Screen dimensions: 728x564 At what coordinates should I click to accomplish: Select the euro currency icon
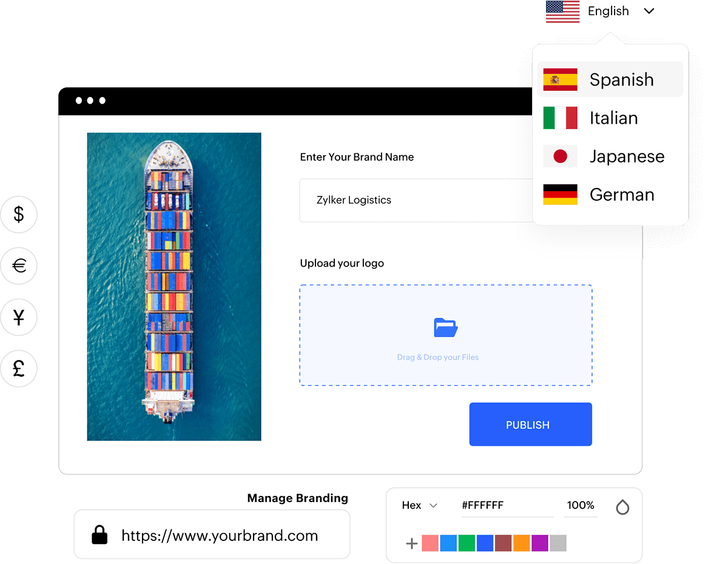pyautogui.click(x=19, y=266)
